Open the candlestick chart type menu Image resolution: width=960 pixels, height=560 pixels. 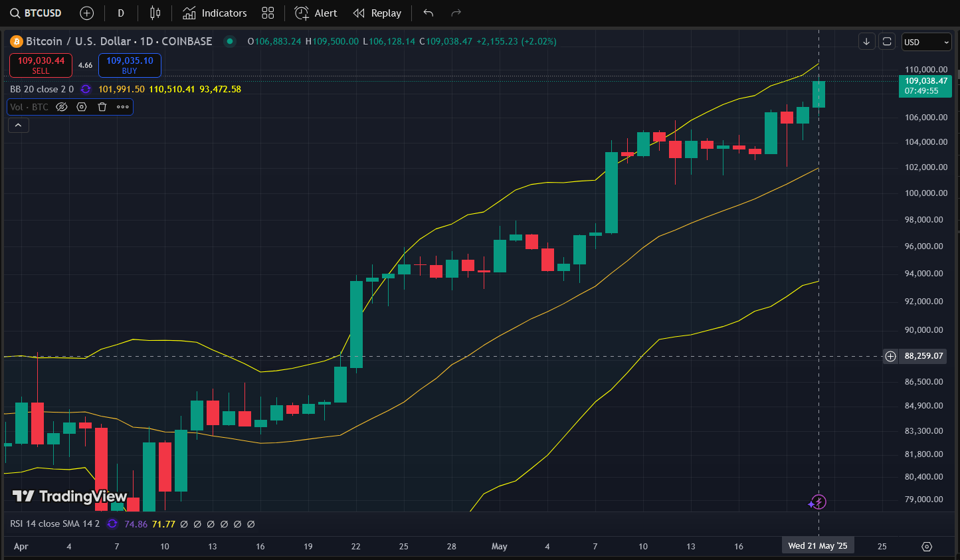[155, 13]
